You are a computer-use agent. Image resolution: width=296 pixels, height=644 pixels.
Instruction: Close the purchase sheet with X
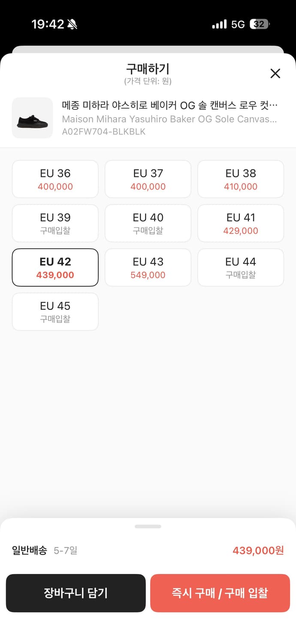(x=275, y=73)
